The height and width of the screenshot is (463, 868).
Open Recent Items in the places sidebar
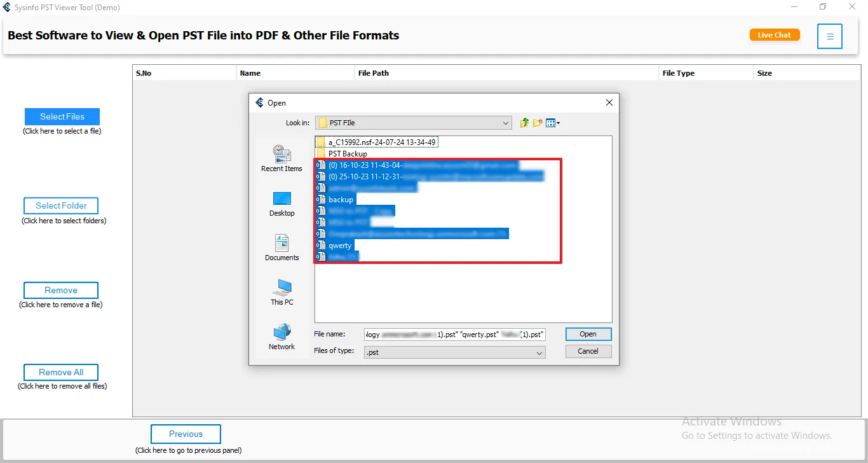point(281,158)
